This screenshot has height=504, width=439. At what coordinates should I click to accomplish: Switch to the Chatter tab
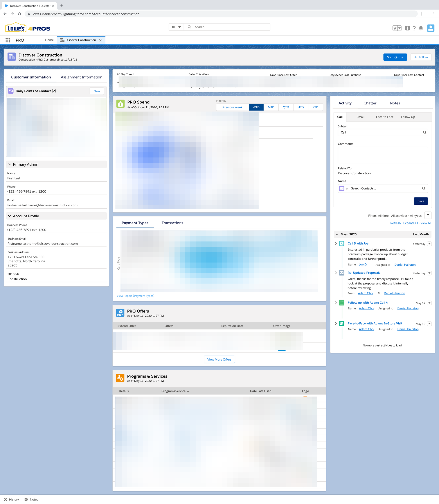[370, 103]
